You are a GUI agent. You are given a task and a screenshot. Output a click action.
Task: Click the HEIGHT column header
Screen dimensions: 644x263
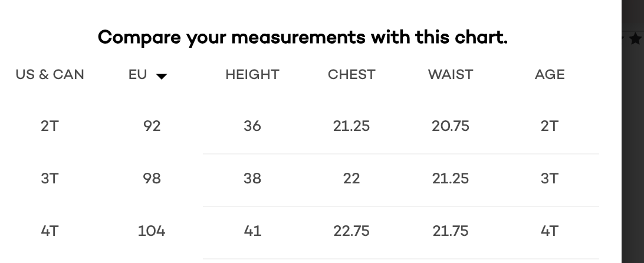click(252, 74)
